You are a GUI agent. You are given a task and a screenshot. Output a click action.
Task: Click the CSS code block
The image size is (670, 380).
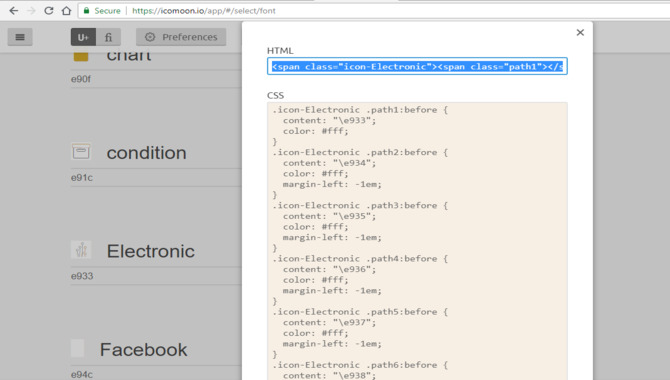click(x=417, y=241)
